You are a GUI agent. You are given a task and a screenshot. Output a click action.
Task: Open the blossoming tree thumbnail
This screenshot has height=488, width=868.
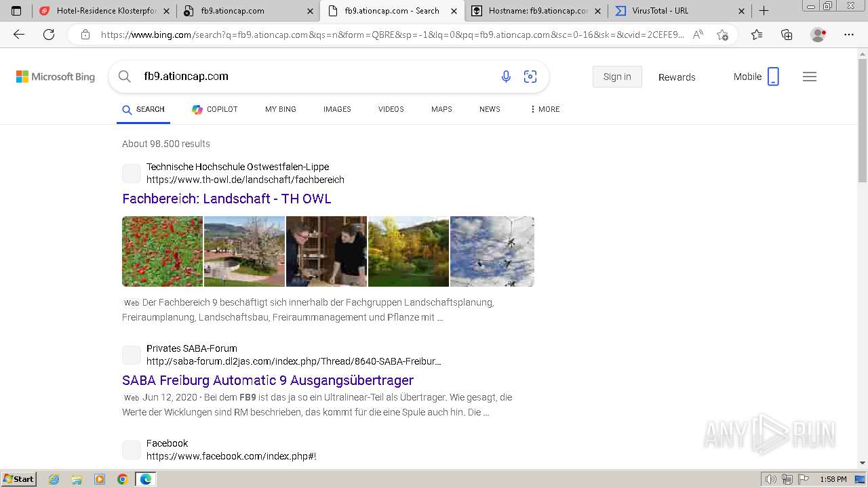pos(244,251)
